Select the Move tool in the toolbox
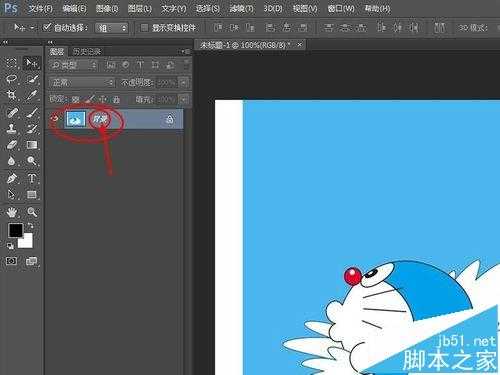500x375 pixels. coord(32,63)
